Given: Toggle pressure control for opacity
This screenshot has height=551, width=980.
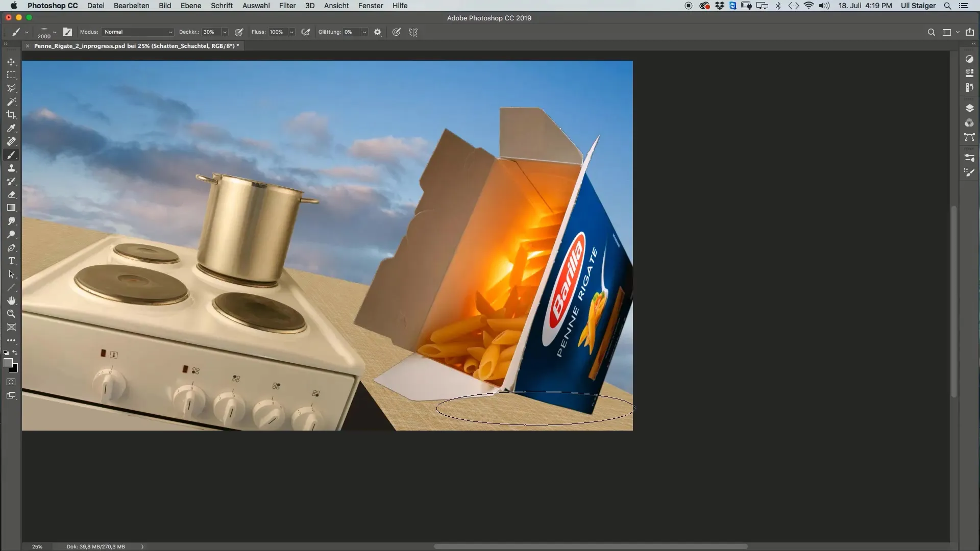Looking at the screenshot, I should click(238, 32).
